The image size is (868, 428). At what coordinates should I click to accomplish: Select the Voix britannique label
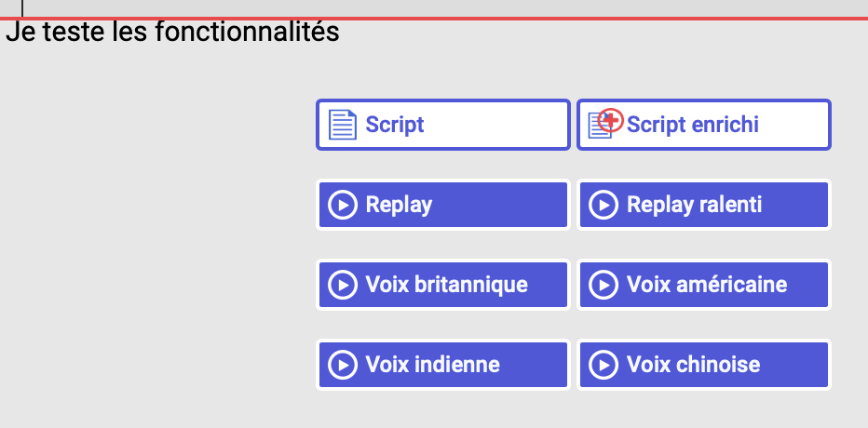(x=447, y=285)
